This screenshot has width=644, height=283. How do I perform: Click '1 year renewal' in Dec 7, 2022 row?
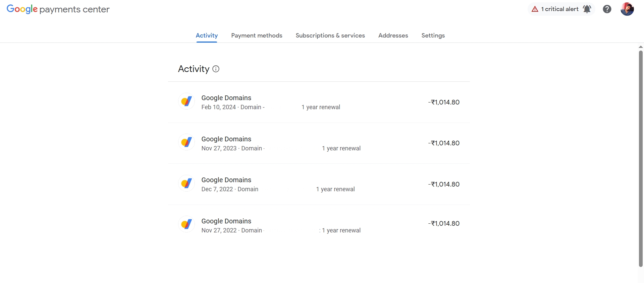click(335, 189)
